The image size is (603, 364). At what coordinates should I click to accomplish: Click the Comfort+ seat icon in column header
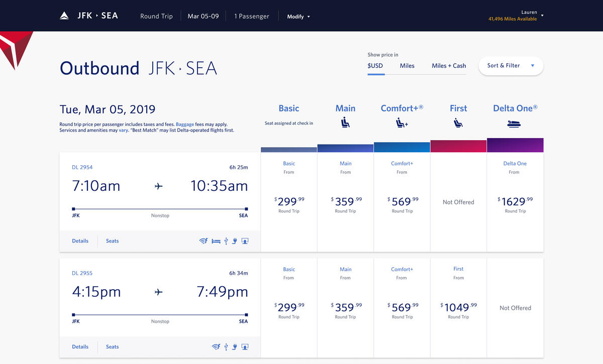(401, 123)
